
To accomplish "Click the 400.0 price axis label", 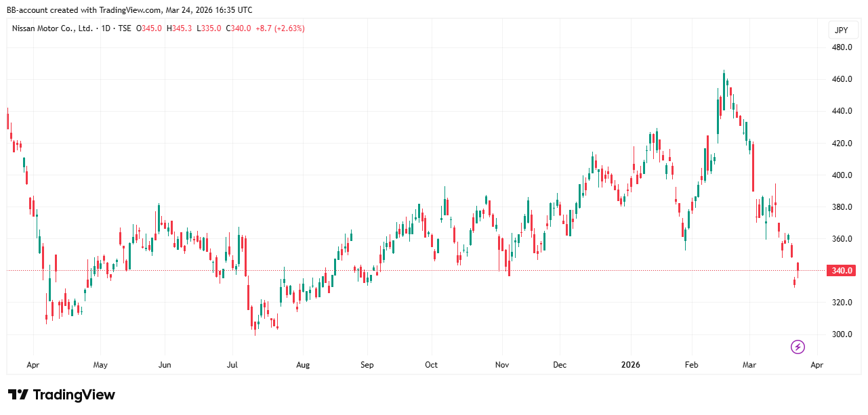I will [x=842, y=175].
